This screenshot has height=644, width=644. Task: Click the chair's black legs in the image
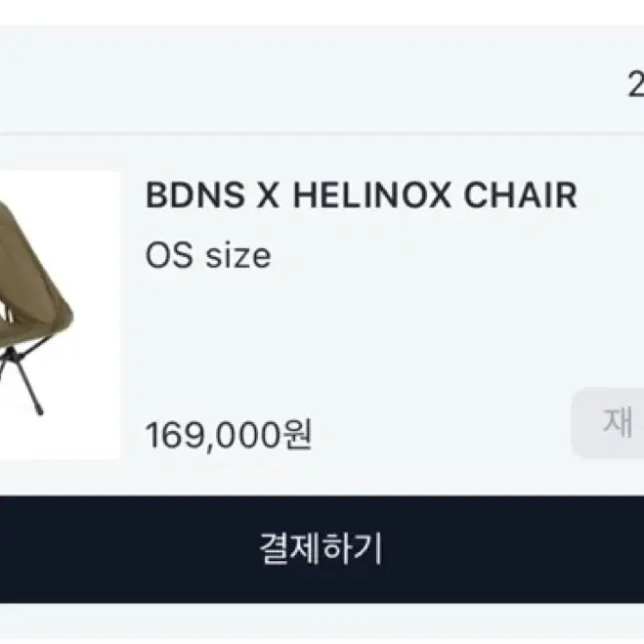[23, 378]
